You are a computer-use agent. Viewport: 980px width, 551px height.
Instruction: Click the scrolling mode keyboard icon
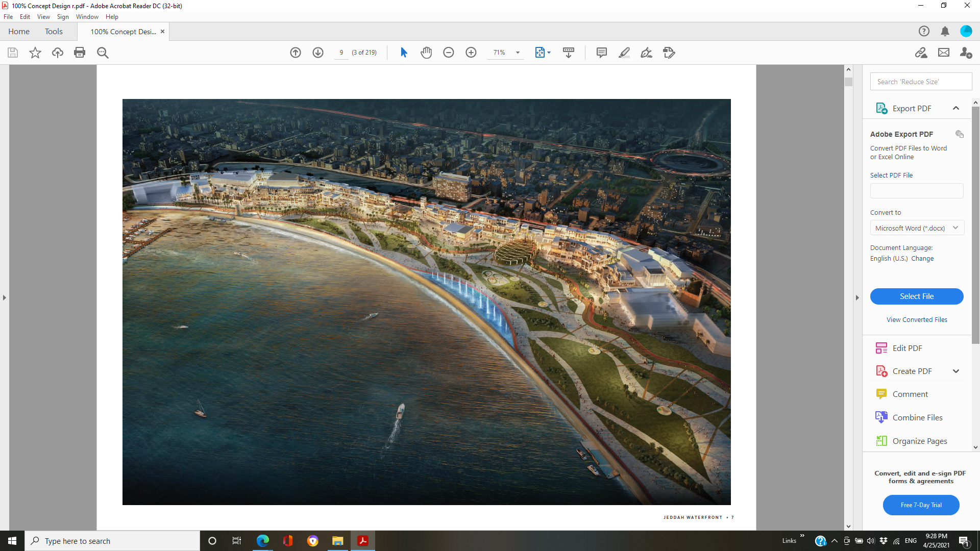pos(569,53)
